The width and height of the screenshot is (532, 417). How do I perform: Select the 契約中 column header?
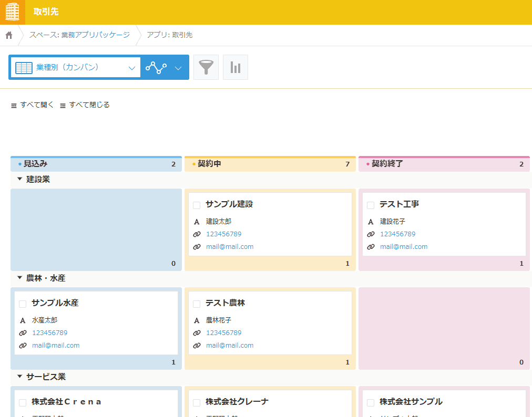tap(270, 164)
